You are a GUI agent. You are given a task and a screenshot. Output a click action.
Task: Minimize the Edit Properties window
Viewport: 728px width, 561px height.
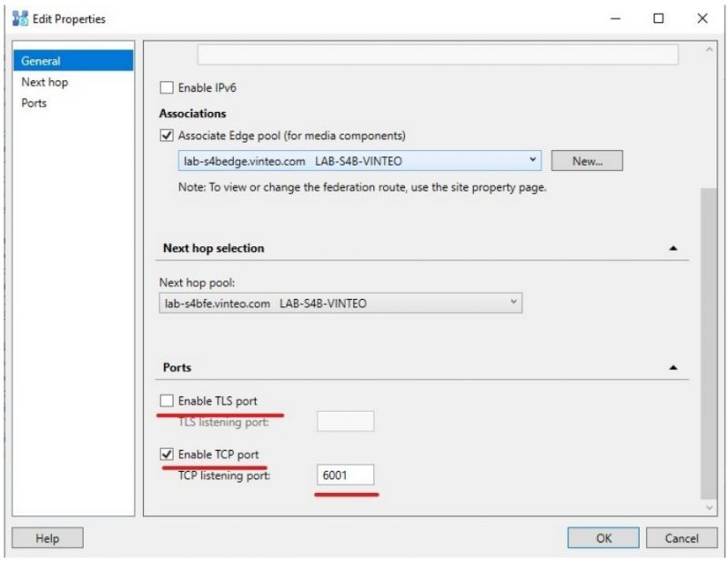616,18
